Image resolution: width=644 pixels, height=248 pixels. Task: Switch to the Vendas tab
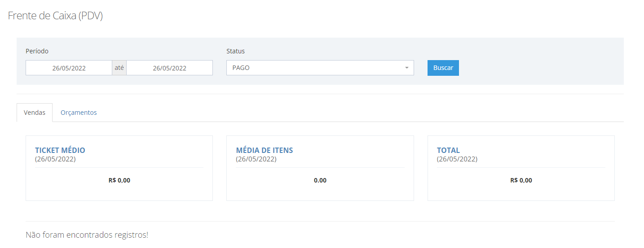[35, 113]
